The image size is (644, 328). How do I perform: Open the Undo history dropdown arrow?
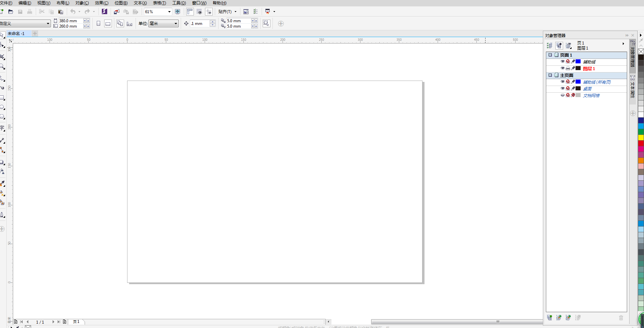80,12
